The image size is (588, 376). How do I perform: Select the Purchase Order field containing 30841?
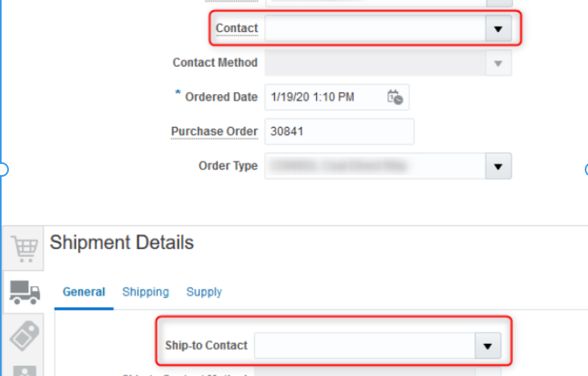(x=339, y=132)
